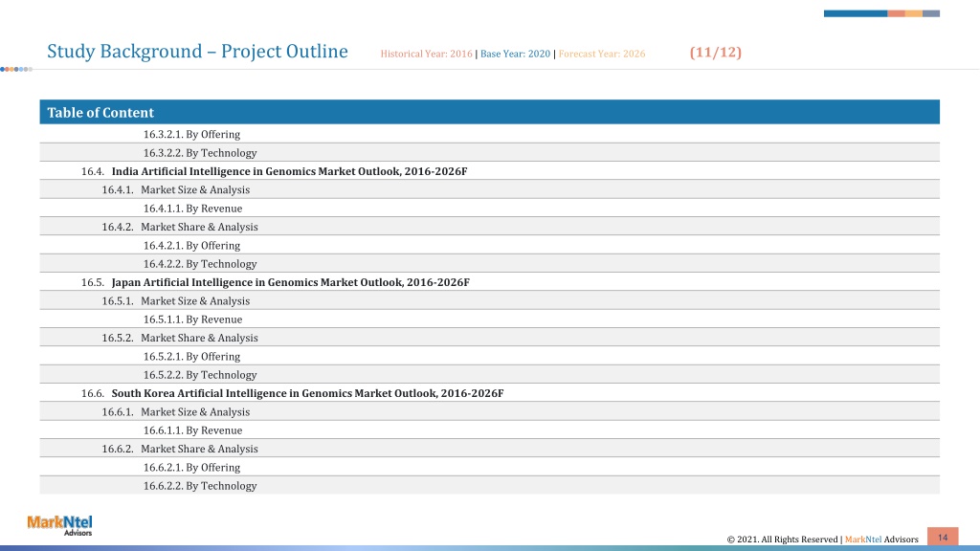This screenshot has width=980, height=551.
Task: Select row 16.5.2.2. By Technology
Action: [489, 374]
